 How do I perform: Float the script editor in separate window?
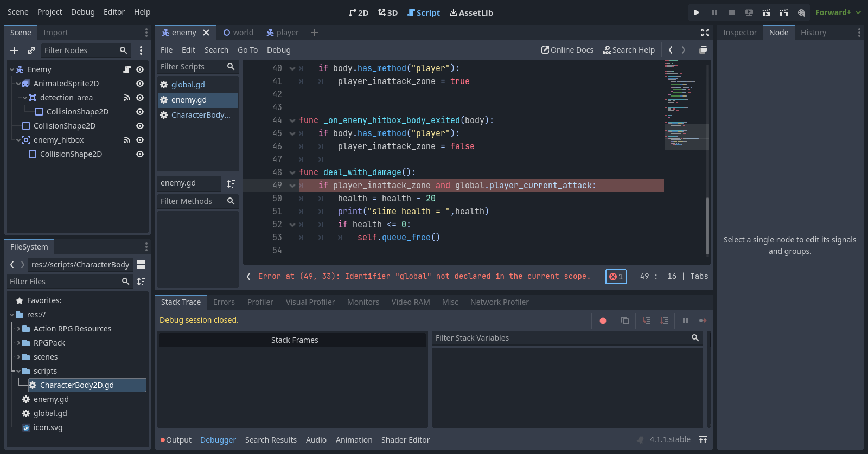(703, 50)
